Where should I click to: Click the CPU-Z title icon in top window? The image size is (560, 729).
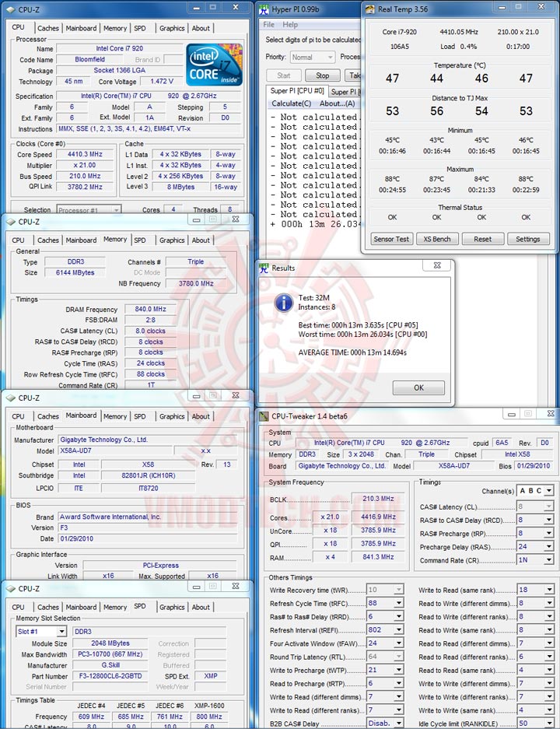tap(11, 9)
